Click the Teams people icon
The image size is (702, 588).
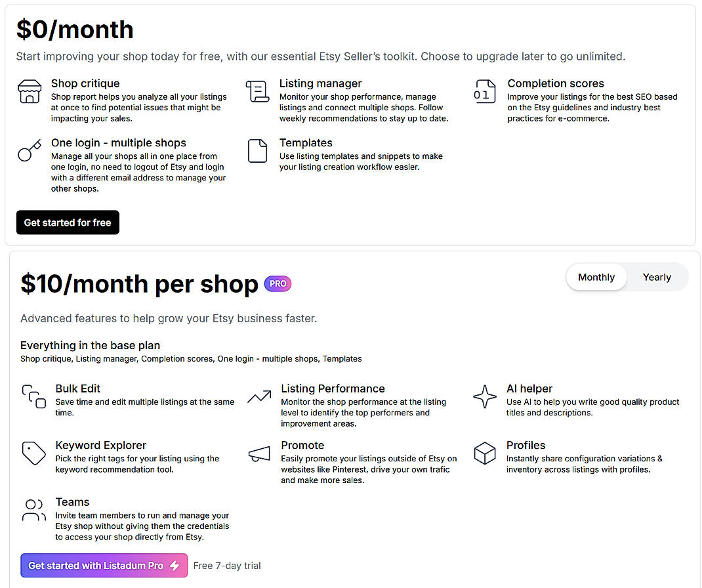33,509
